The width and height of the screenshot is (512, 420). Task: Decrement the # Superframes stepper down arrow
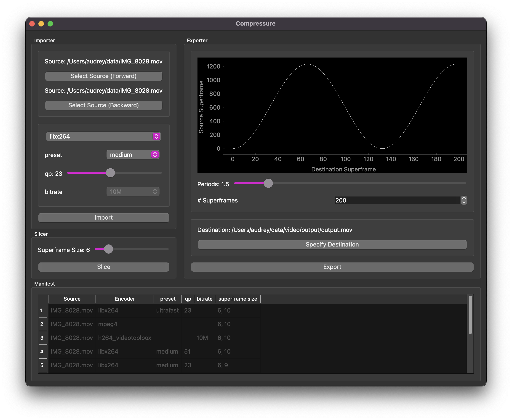tap(464, 202)
